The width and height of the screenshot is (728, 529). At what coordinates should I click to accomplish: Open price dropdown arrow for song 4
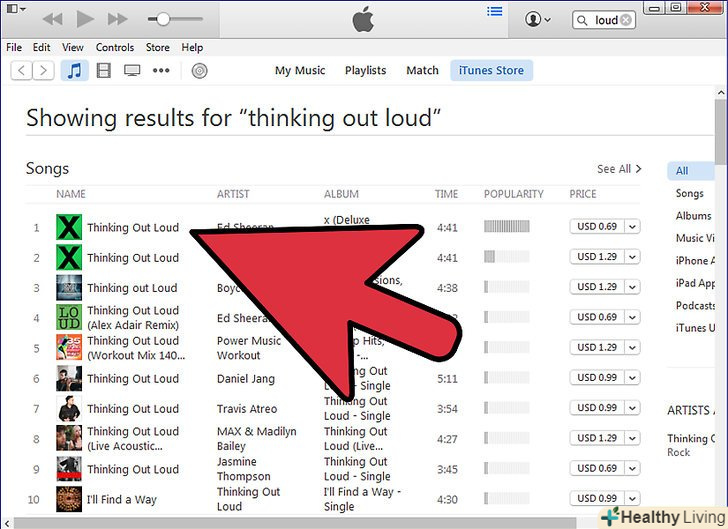point(632,317)
